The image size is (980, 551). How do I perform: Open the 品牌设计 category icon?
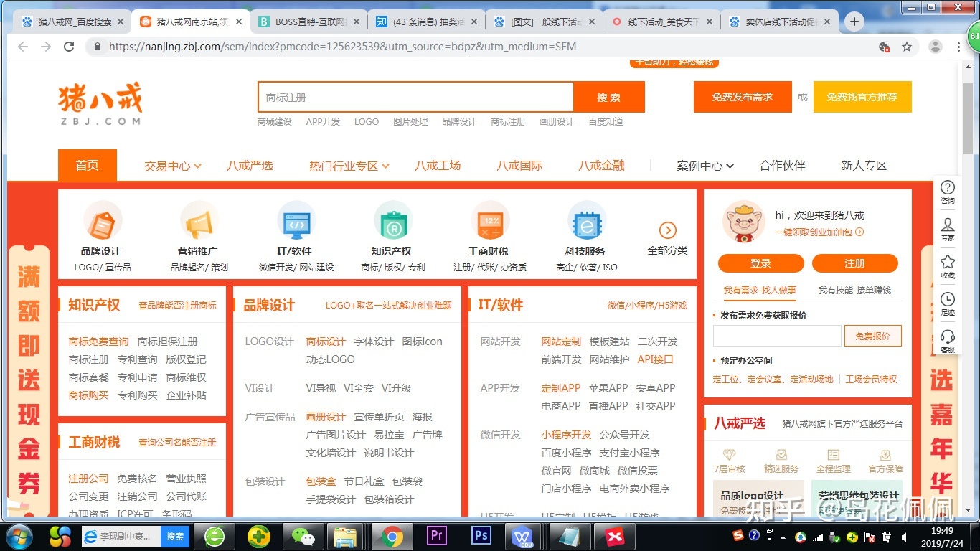pos(102,221)
